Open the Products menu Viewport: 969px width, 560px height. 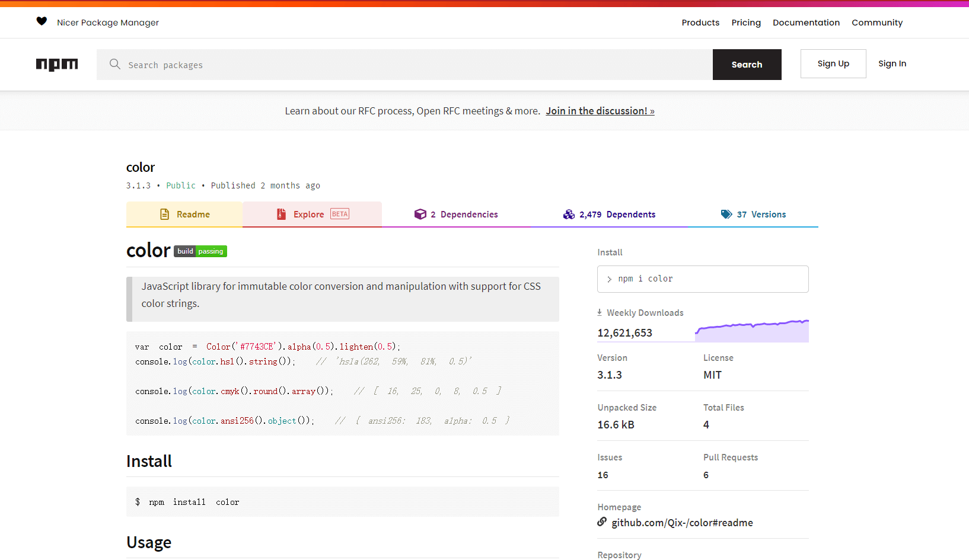pos(700,23)
